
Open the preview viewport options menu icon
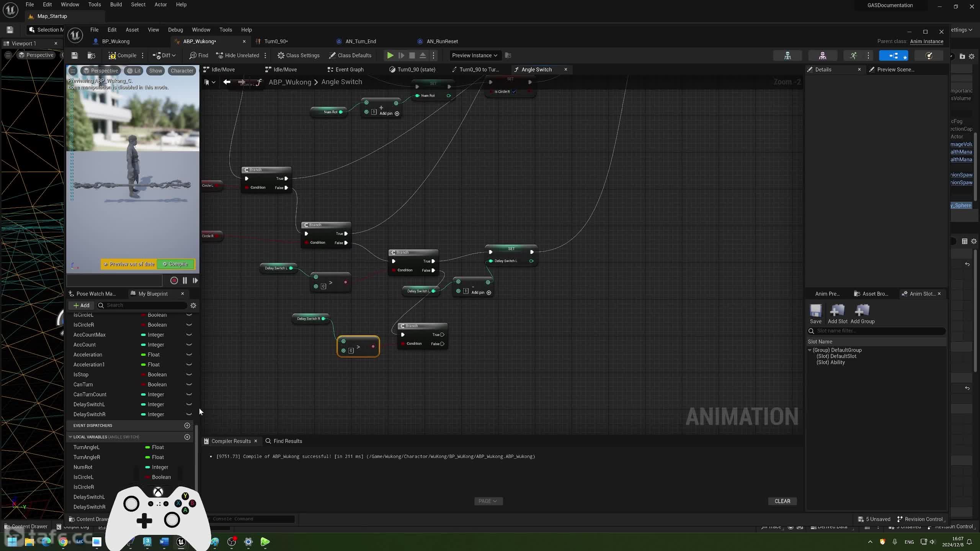point(73,71)
